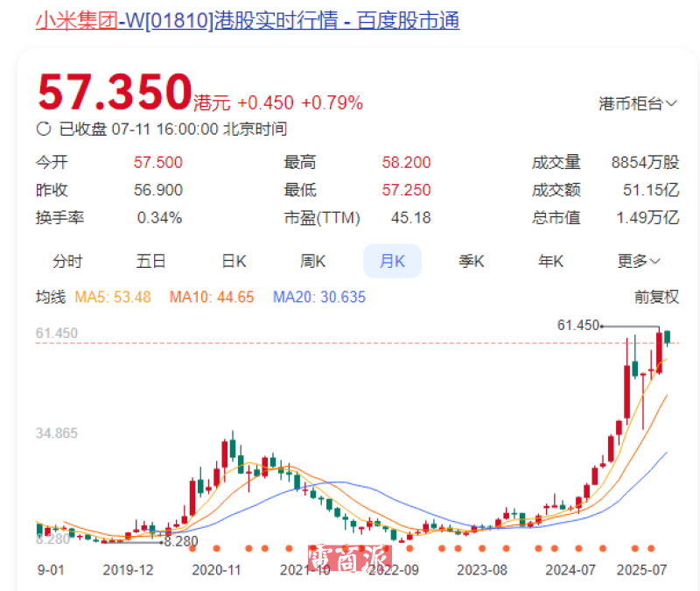Image resolution: width=700 pixels, height=591 pixels.
Task: Click the 港元 currency unit beside the price
Action: point(212,103)
